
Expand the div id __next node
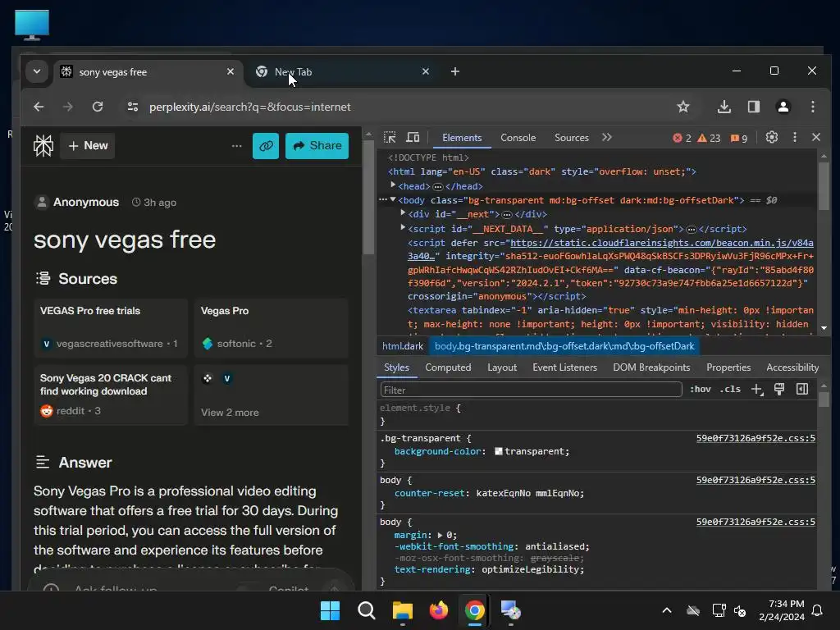click(403, 213)
